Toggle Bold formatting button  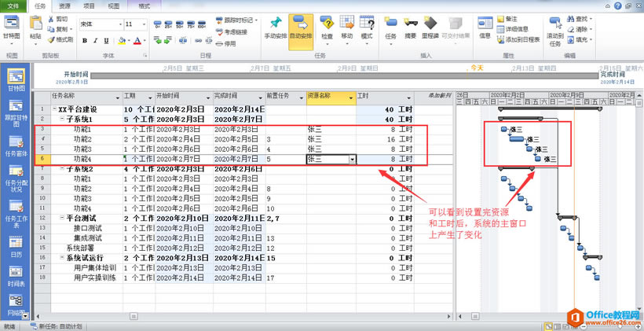click(84, 40)
